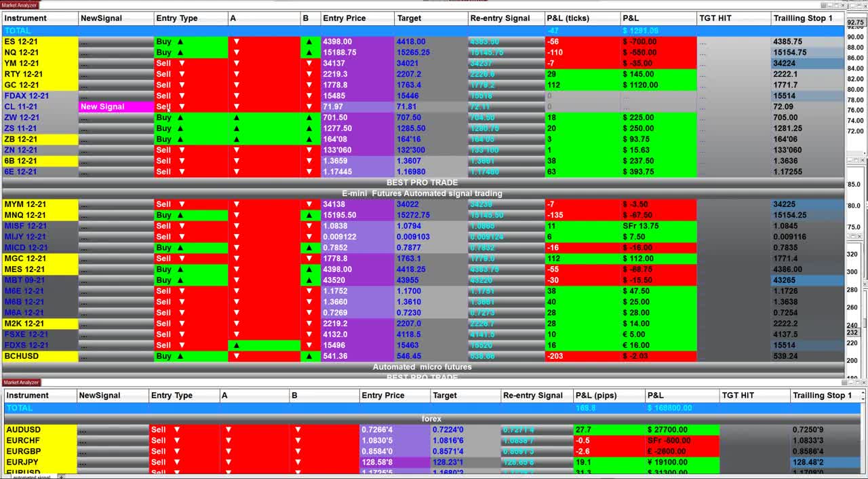The width and height of the screenshot is (868, 479).
Task: Click trailing stop 43265 in MBT 09-21 row
Action: 807,280
